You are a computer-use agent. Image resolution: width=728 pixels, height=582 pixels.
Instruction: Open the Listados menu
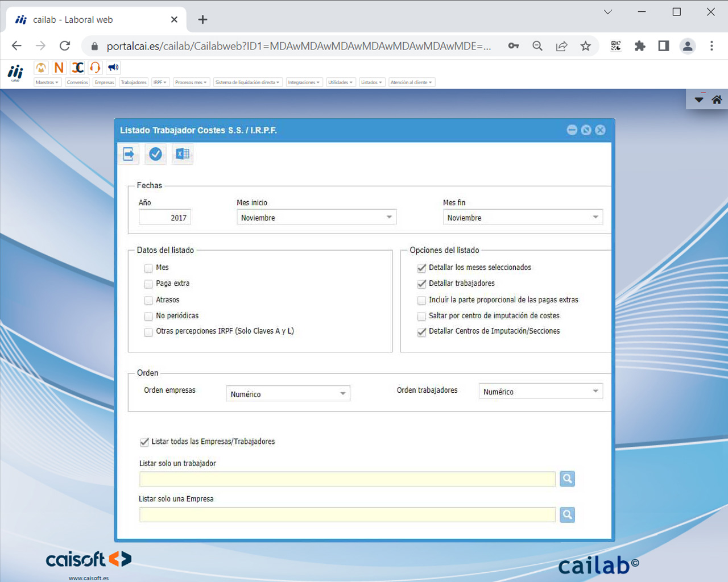coord(371,82)
